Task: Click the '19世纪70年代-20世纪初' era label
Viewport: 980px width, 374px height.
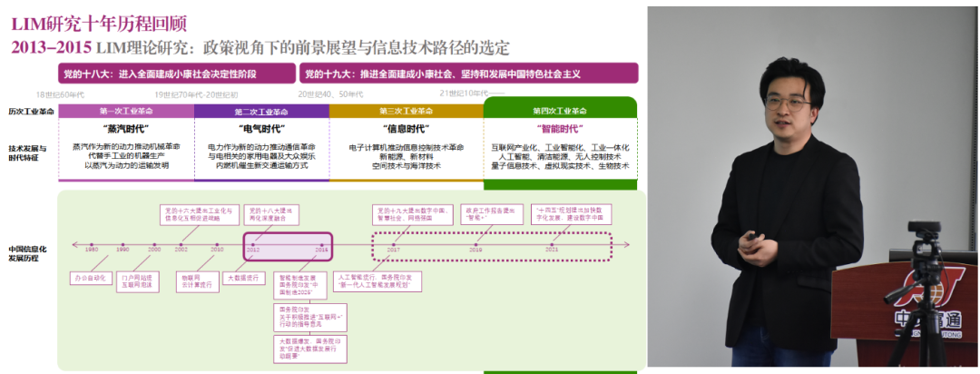Action: (196, 94)
